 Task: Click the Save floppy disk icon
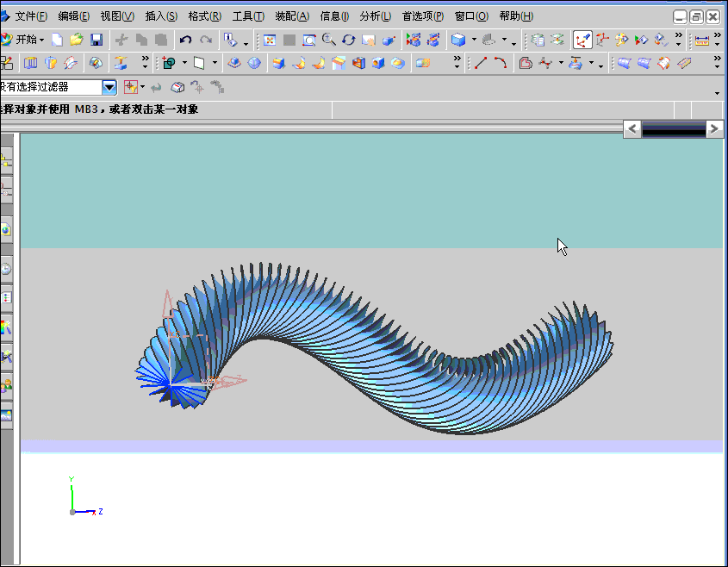coord(96,40)
